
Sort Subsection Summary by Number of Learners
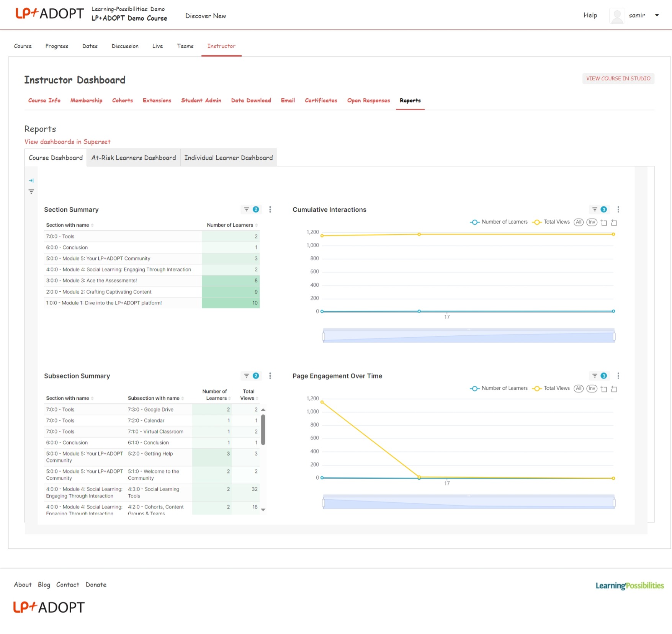216,395
